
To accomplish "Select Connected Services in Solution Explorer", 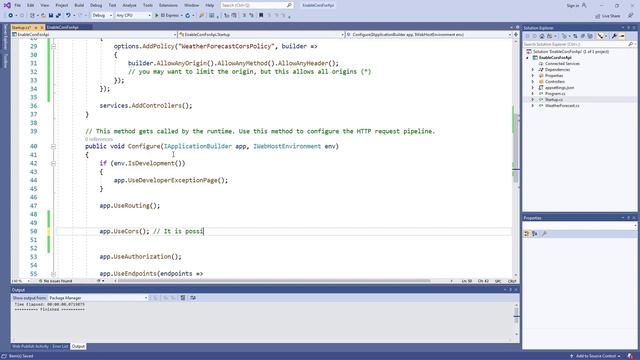I will pos(562,64).
